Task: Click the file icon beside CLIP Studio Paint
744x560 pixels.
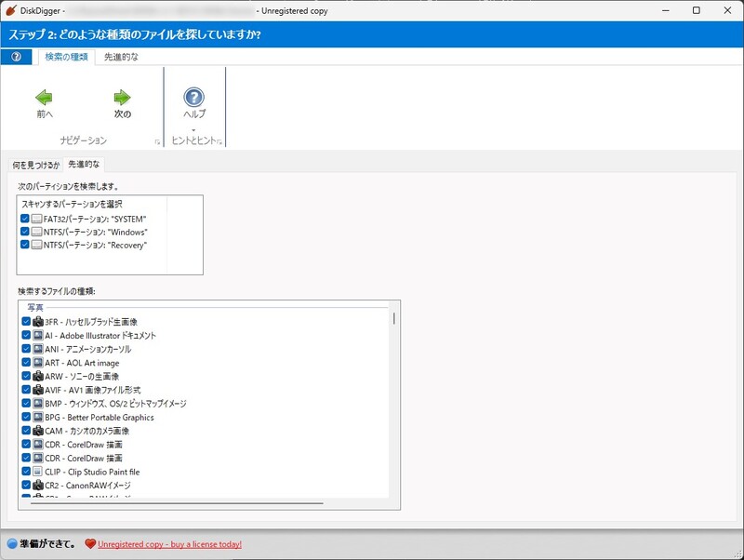Action: (x=38, y=472)
